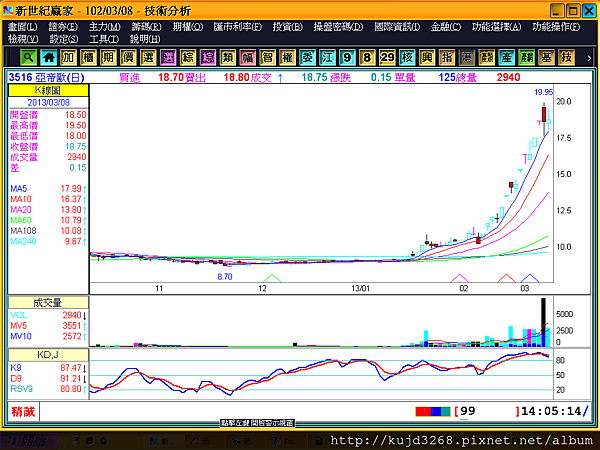The image size is (600, 450).
Task: Open the 操盤密碼(D) menu
Action: pyautogui.click(x=338, y=27)
